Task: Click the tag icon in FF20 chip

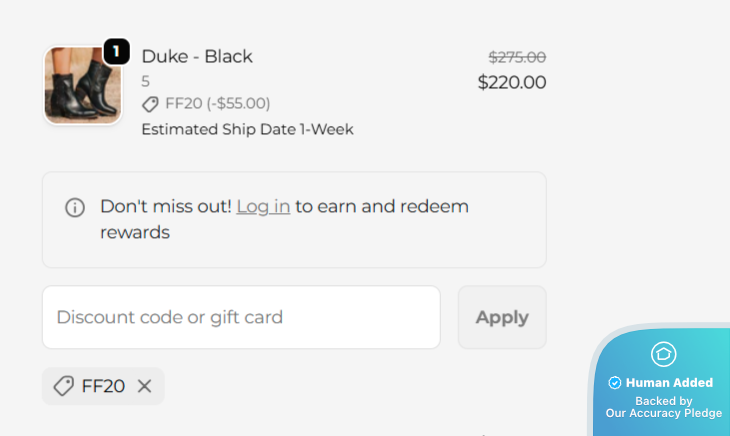Action: click(64, 386)
